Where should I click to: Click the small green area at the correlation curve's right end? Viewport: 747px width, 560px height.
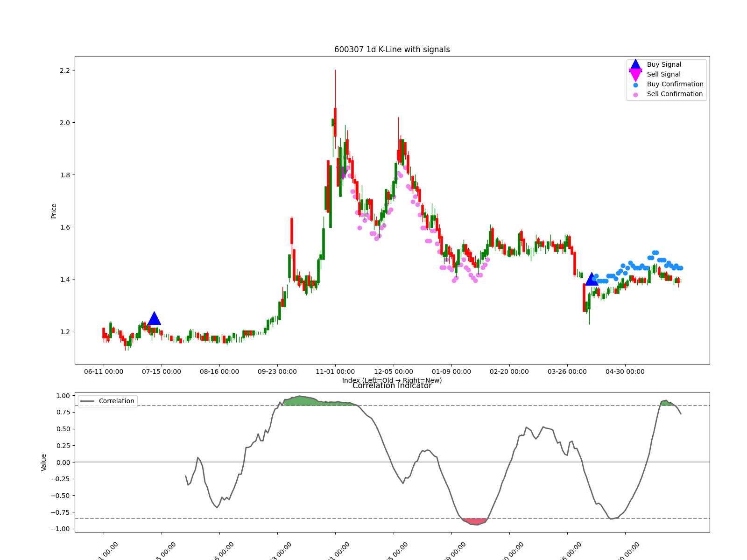pyautogui.click(x=667, y=403)
